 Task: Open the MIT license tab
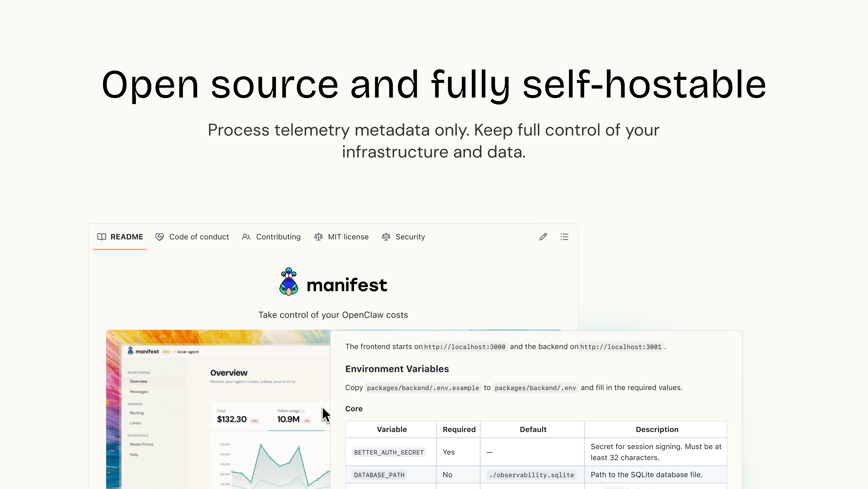(x=348, y=237)
